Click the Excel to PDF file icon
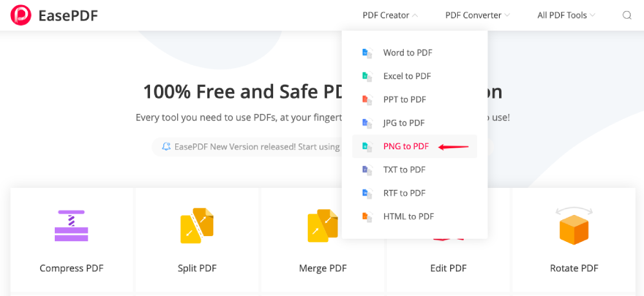Viewport: 644px width, 296px height. click(367, 76)
